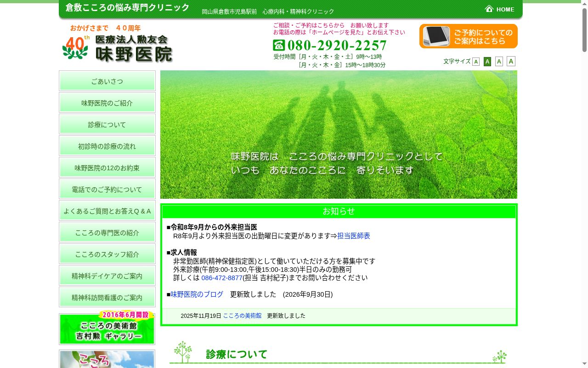The image size is (588, 368).
Task: Click the 40th anniversary logo
Action: tap(76, 47)
